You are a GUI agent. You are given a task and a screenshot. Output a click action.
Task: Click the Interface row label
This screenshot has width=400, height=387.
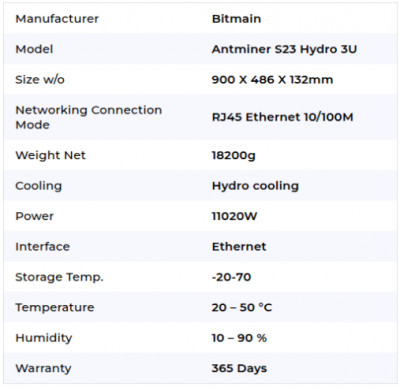coord(42,247)
